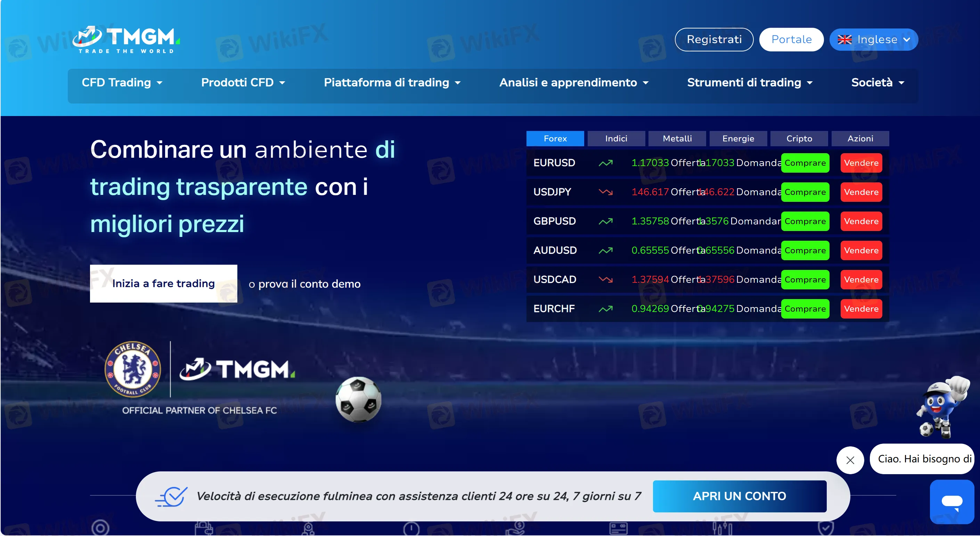Click the soccer ball image
Viewport: 980px width, 536px height.
pyautogui.click(x=358, y=399)
